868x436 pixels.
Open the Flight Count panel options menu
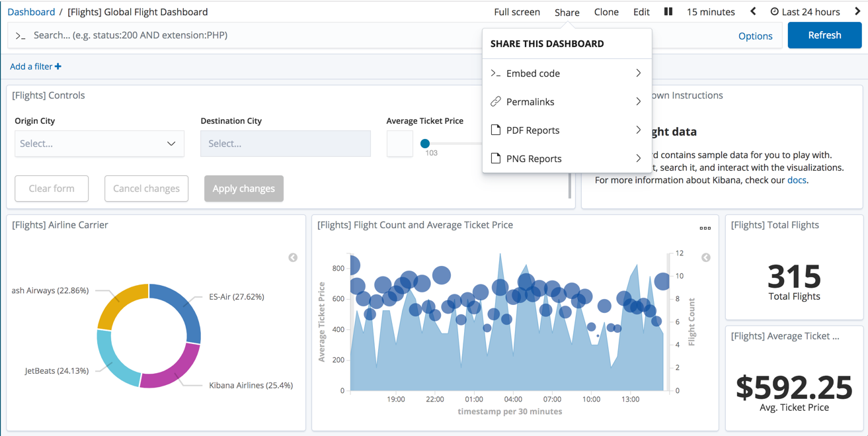705,228
